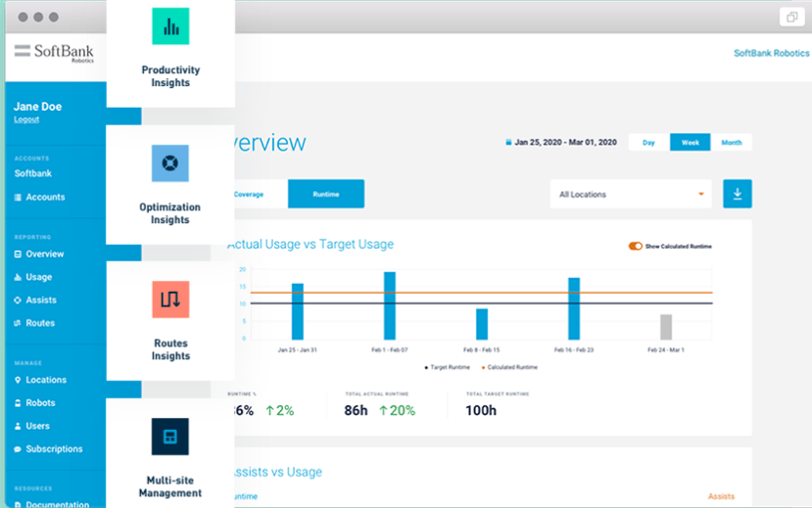Click the Productivity Insights bar chart icon

(170, 26)
